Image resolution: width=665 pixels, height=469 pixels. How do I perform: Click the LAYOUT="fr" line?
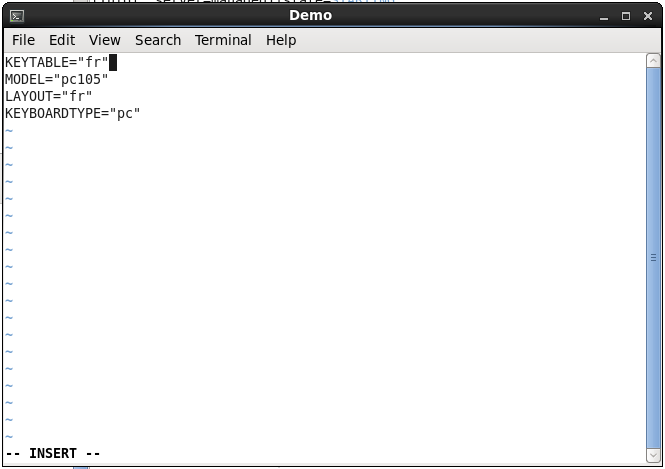[x=48, y=97]
